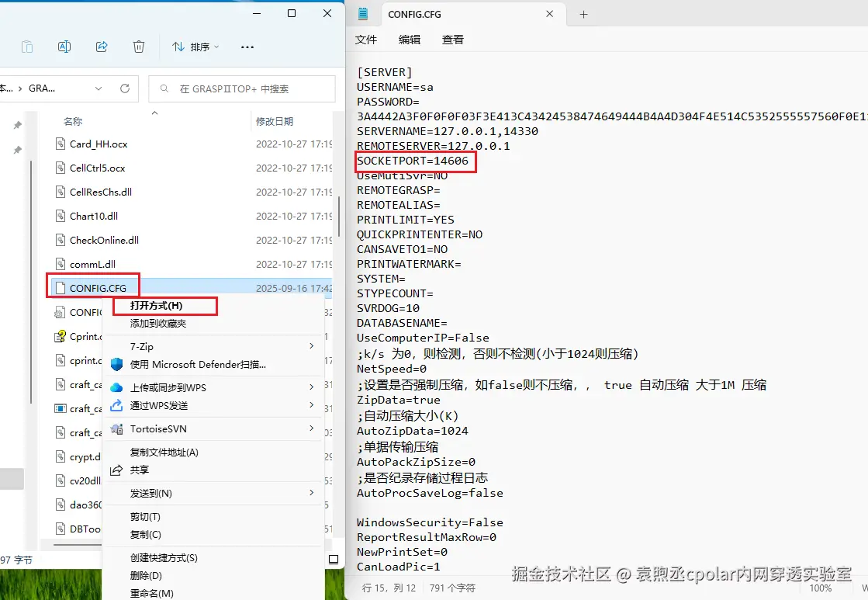Expand the 发送到 submenu arrow
Viewport: 868px width, 600px height.
pyautogui.click(x=312, y=492)
